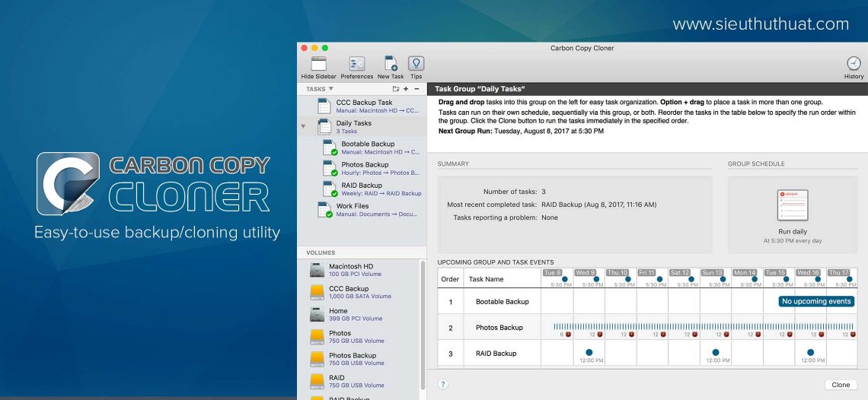Click the Tue 8 date column header

click(553, 273)
